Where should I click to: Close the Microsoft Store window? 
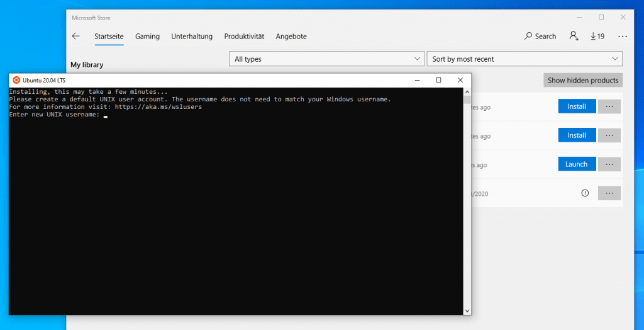(x=623, y=17)
